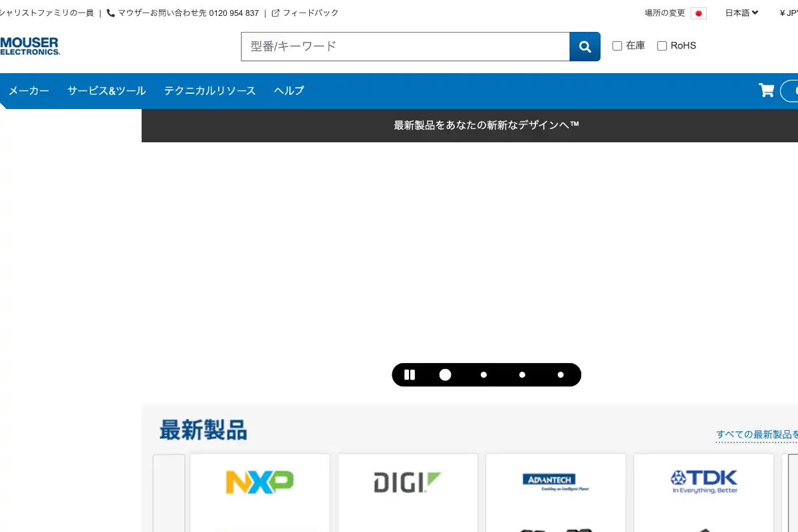Image resolution: width=798 pixels, height=532 pixels.
Task: Click the phone icon beside the contact number
Action: (x=110, y=12)
